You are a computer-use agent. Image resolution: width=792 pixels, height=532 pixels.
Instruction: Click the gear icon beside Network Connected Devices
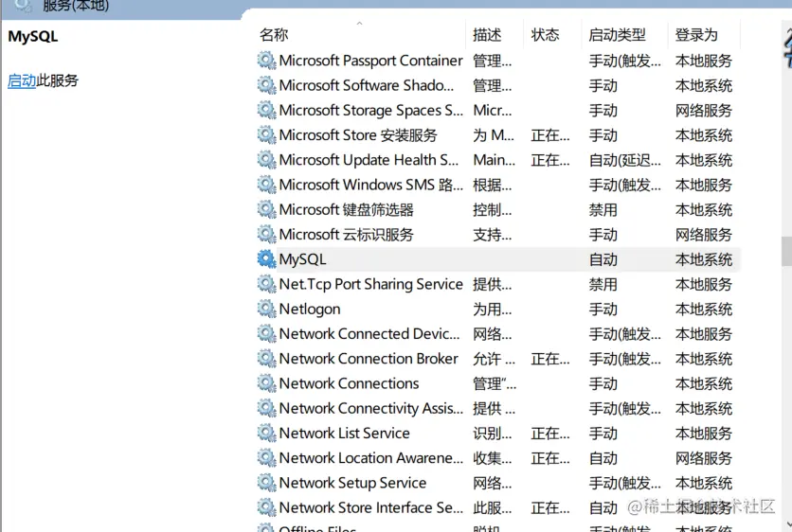coord(266,333)
